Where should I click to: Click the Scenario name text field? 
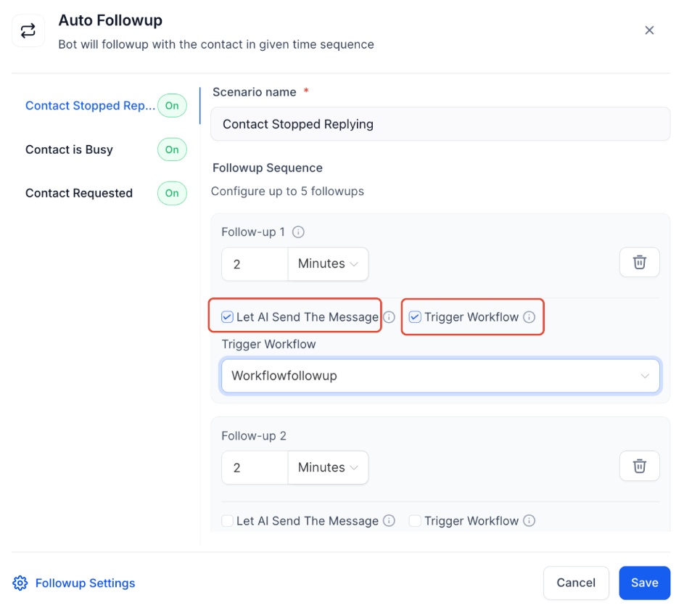440,124
